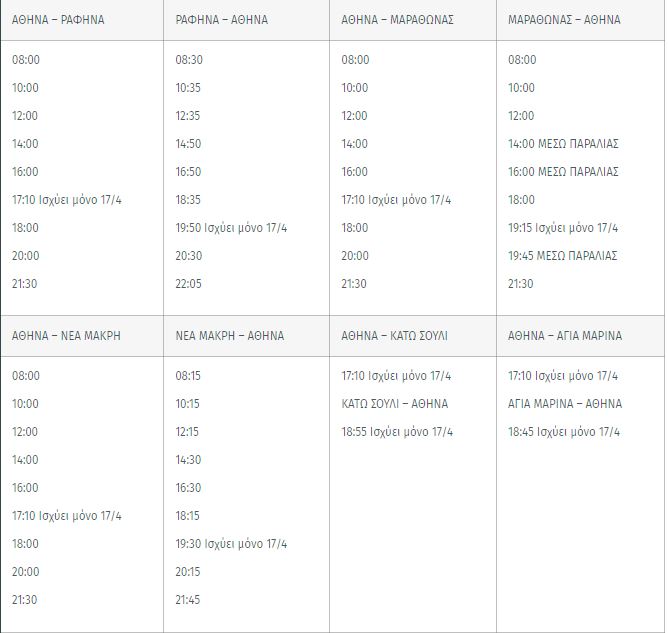
Task: Select the 19:45 ΜΕΣΩ ΠΑΡΑΛΙΑΣ entry
Action: 562,256
